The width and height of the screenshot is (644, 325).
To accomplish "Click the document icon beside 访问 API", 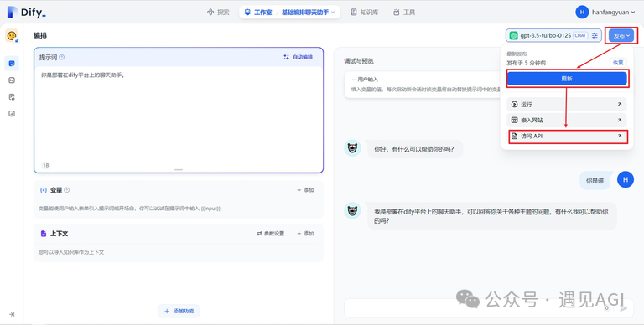I will (x=514, y=137).
